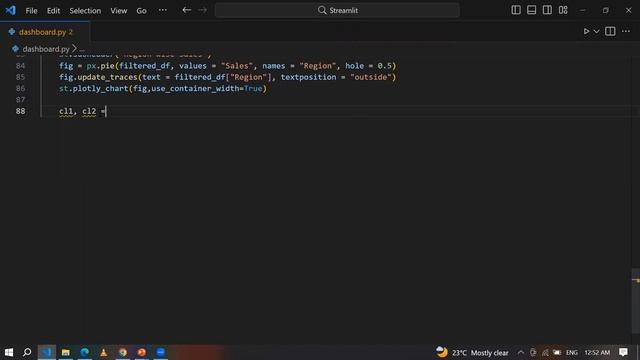Open the Windows Start menu
This screenshot has height=360, width=640.
(9, 352)
